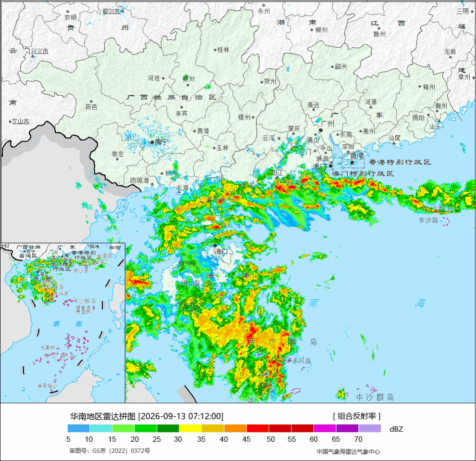This screenshot has height=461, width=476.
Task: Click the bright red 45 dBZ swatch
Action: (x=258, y=428)
